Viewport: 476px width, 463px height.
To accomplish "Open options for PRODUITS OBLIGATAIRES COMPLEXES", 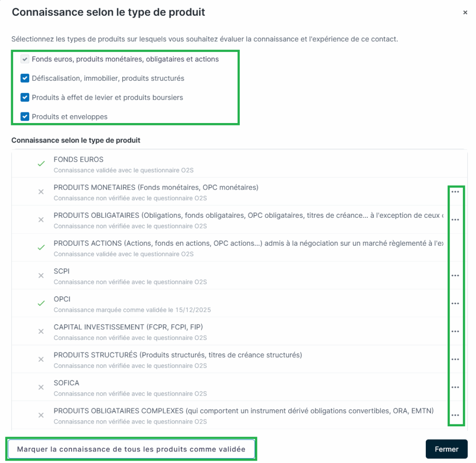I will pos(455,415).
